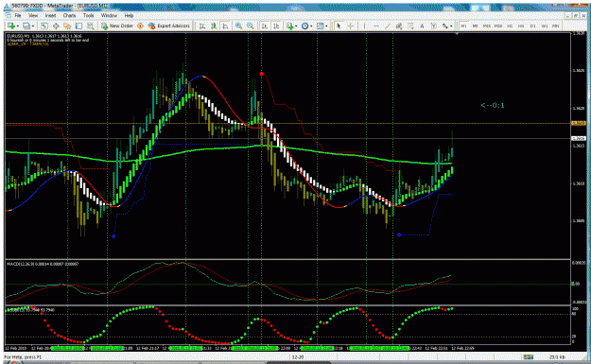Click the New Order button
This screenshot has height=364, width=591.
click(117, 26)
